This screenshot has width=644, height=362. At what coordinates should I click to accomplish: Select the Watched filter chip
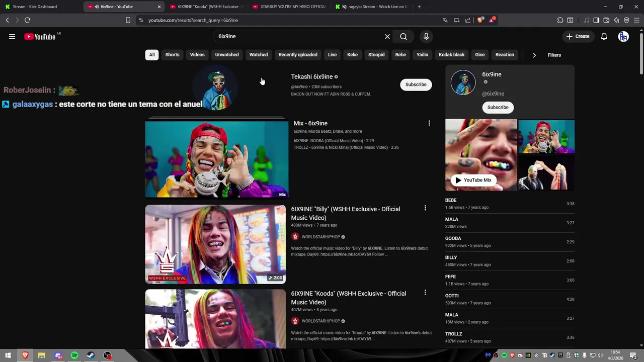(259, 55)
